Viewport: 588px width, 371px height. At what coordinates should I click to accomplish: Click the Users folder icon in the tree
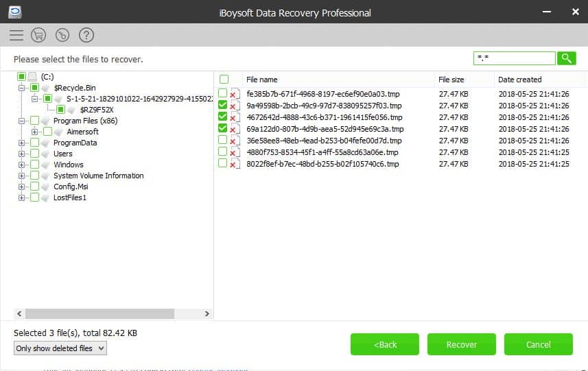pos(46,154)
